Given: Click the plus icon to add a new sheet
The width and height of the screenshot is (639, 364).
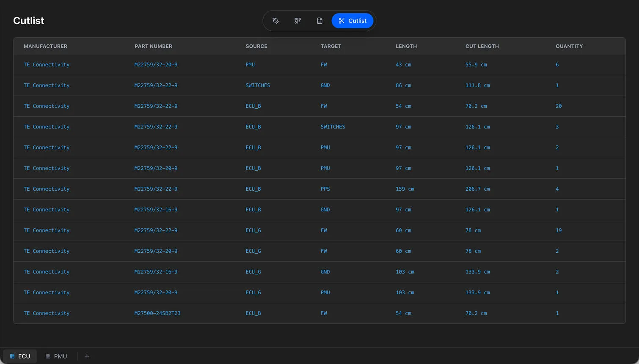Looking at the screenshot, I should [x=87, y=356].
